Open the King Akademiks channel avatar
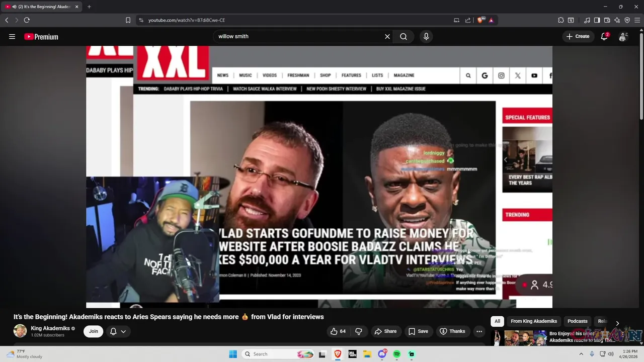This screenshot has width=644, height=362. coord(20,331)
